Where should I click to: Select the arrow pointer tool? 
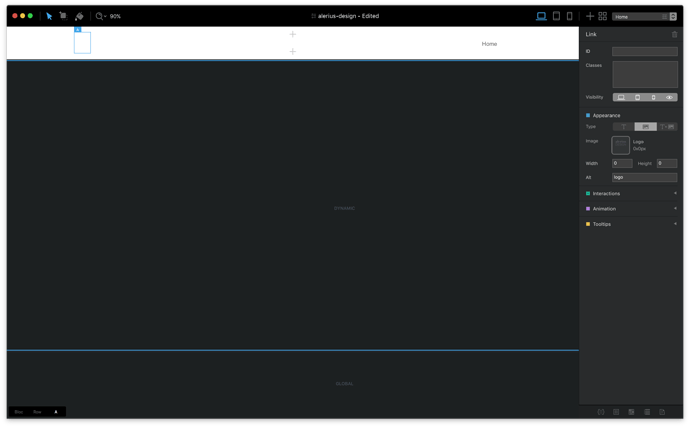(x=49, y=16)
